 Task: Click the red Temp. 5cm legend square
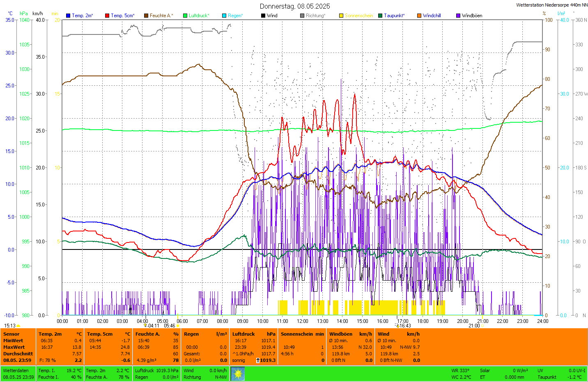[107, 16]
